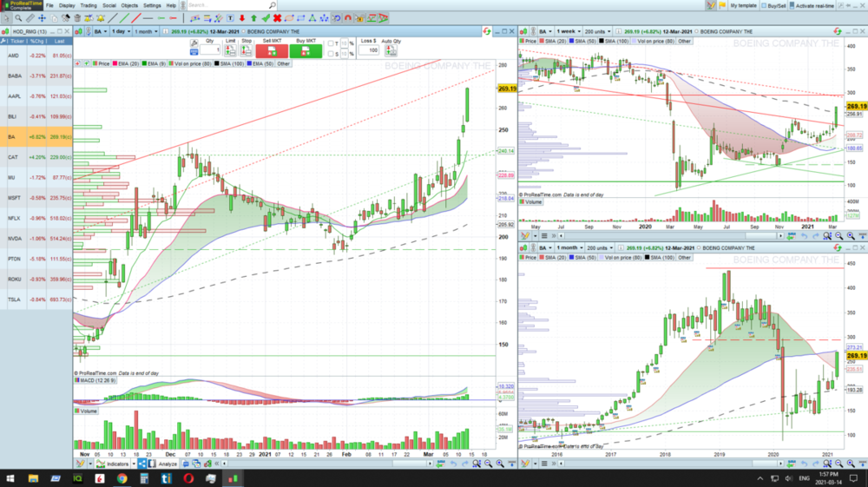Viewport: 868px width, 487px height.
Task: Pick the move crosshair tool
Action: click(42, 18)
